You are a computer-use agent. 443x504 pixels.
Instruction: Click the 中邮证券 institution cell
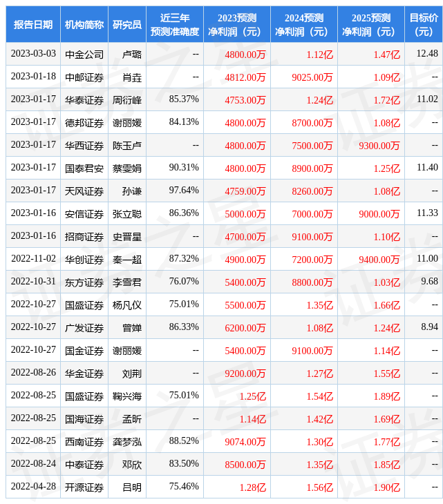pos(84,77)
